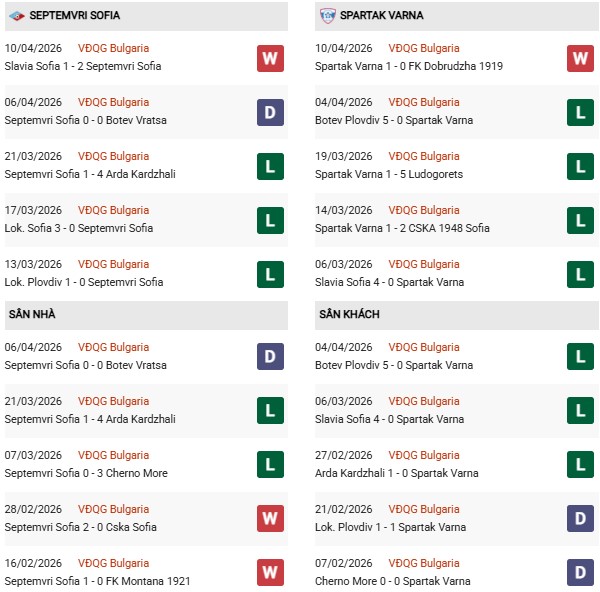
Task: Click W badge for Slavia Sofia 1-2 Septemvri
Action: click(270, 58)
